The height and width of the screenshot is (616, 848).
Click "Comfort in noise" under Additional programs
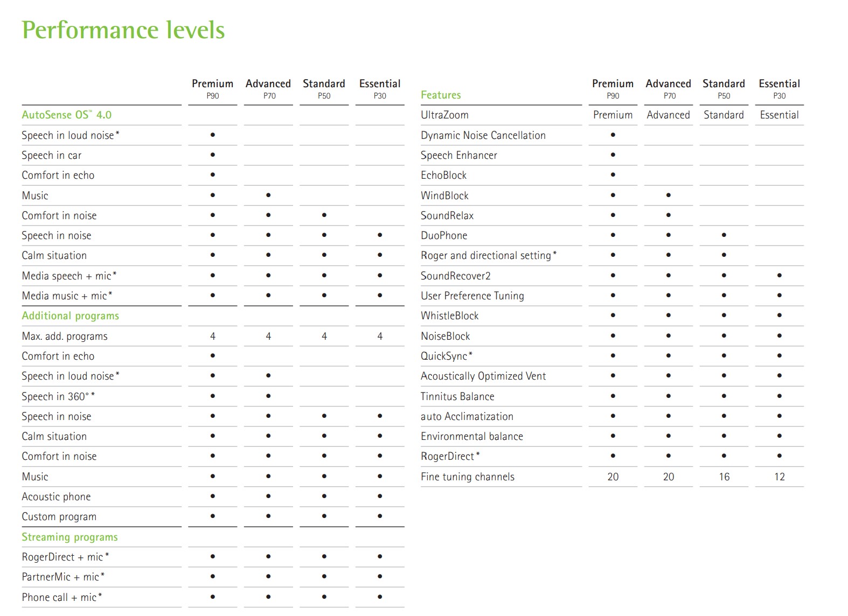click(x=59, y=456)
